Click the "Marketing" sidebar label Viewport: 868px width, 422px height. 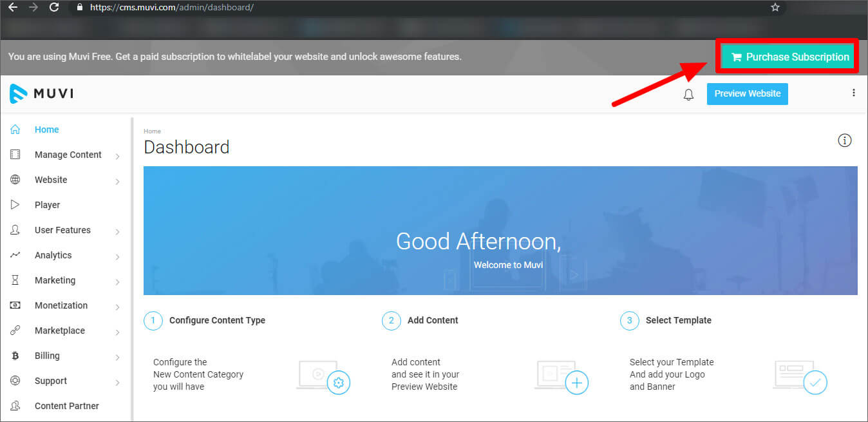point(55,280)
